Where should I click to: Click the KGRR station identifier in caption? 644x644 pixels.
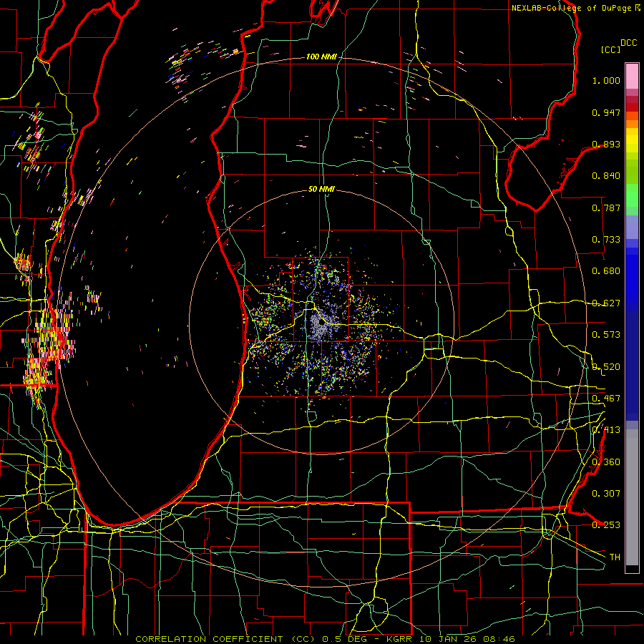click(401, 639)
